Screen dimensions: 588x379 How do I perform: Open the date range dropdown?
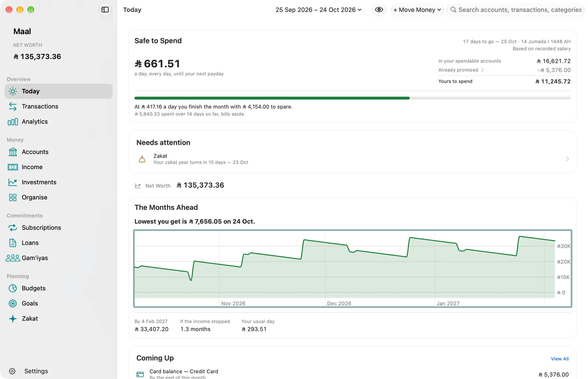pyautogui.click(x=318, y=10)
